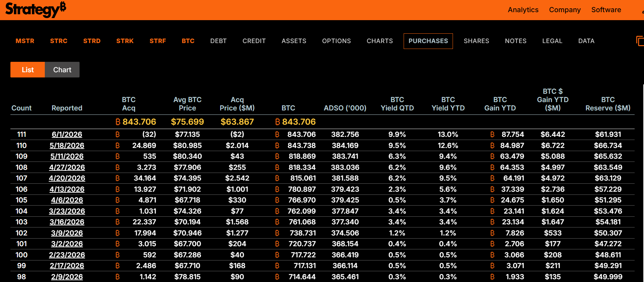Open the CHARTS tab
The image size is (644, 282).
pyautogui.click(x=380, y=41)
